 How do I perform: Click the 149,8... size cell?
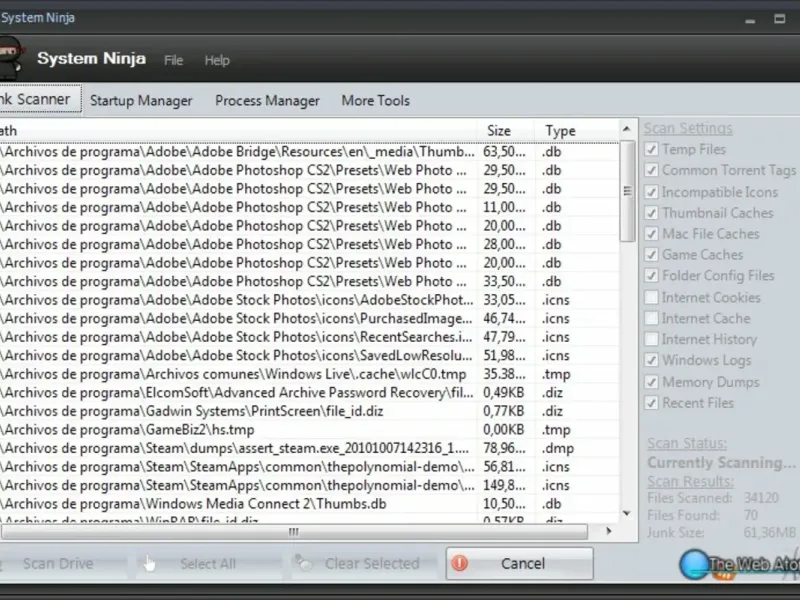click(504, 485)
